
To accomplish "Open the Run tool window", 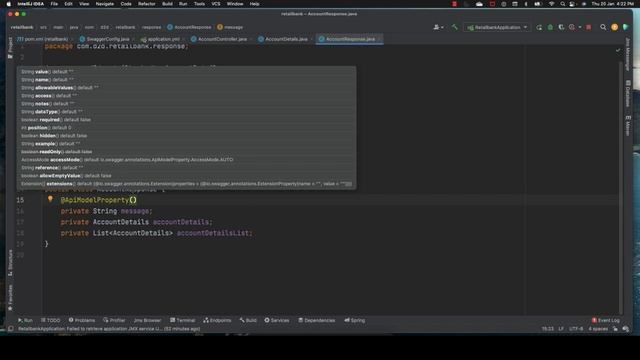I will (x=25, y=320).
